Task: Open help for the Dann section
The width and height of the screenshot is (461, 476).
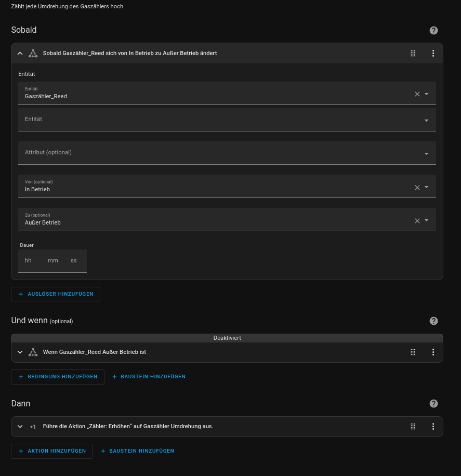Action: point(433,404)
